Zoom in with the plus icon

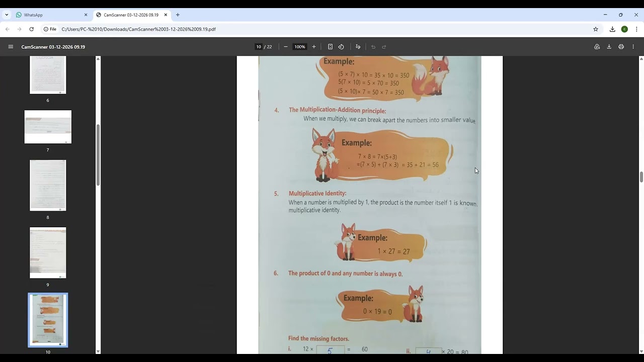pyautogui.click(x=314, y=47)
